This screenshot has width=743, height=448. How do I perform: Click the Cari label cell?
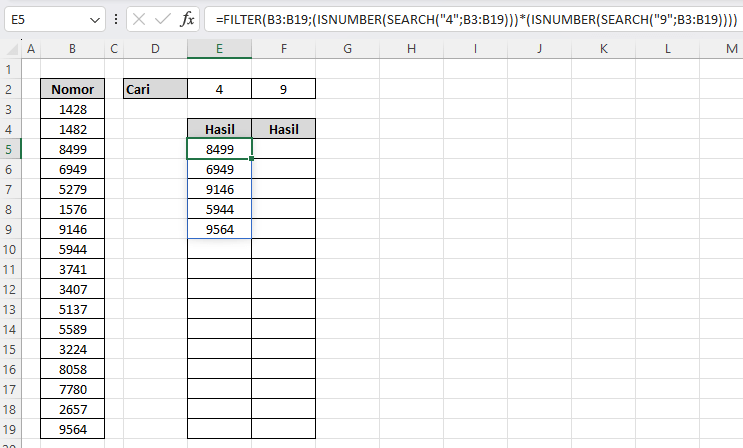pos(155,90)
